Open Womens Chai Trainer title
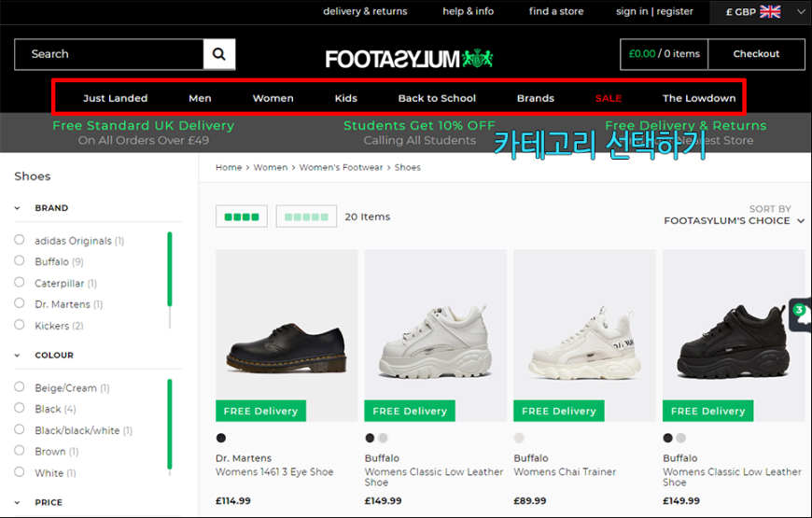This screenshot has width=812, height=518. pos(565,472)
